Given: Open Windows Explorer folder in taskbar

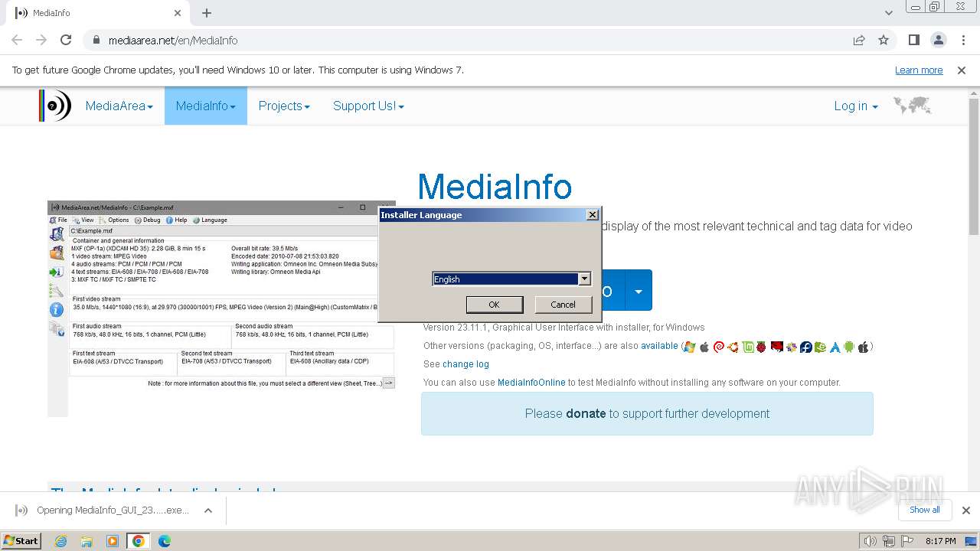Looking at the screenshot, I should point(87,541).
